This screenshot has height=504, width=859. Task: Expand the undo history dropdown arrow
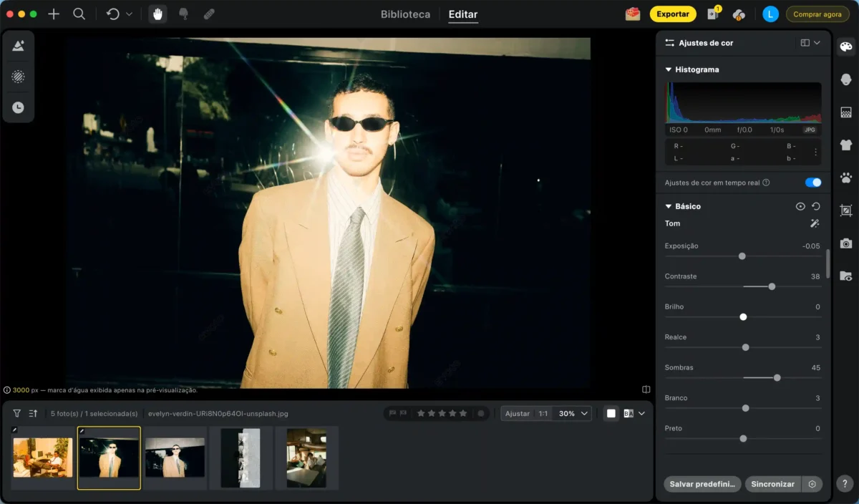[x=129, y=14]
